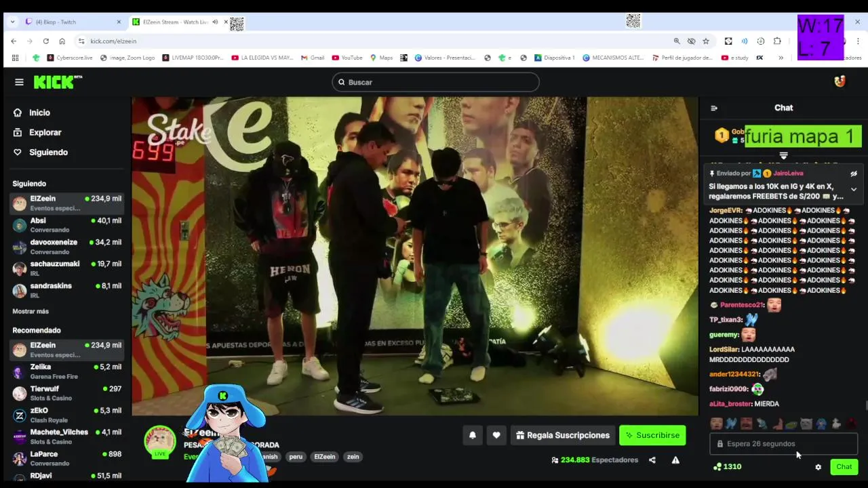Open Diapositiva 1 bookmark
868x488 pixels.
(555, 58)
